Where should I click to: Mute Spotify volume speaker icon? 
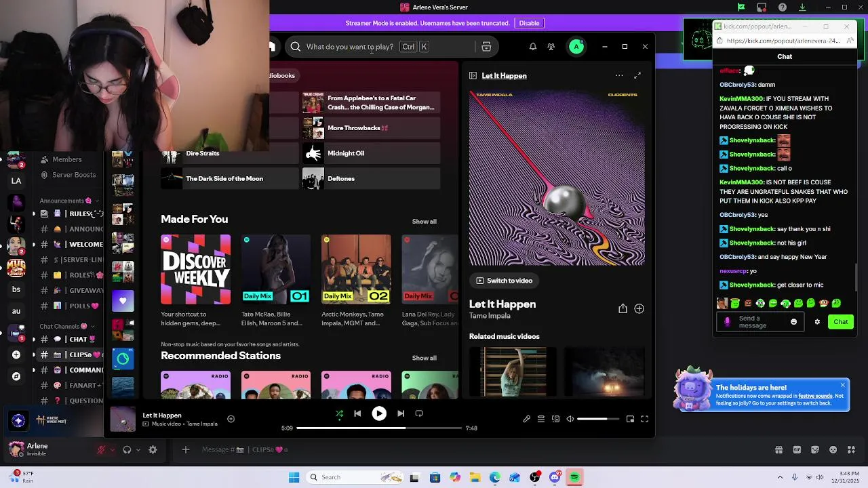click(x=570, y=419)
